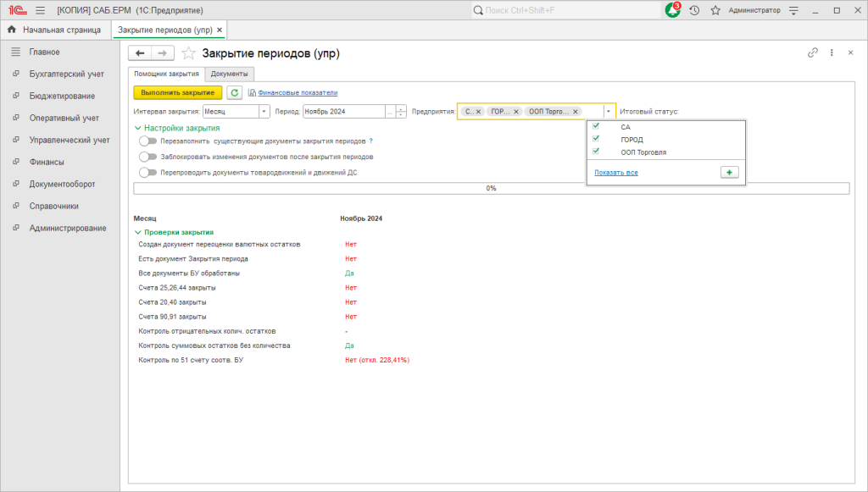Open Справочники section
Viewport: 868px width, 492px height.
(53, 206)
